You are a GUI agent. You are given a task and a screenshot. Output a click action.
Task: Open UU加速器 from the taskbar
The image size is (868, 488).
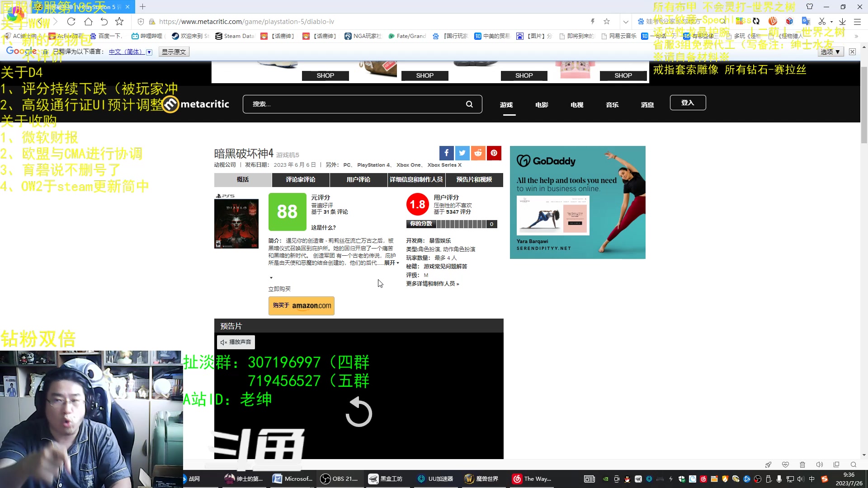point(435,479)
